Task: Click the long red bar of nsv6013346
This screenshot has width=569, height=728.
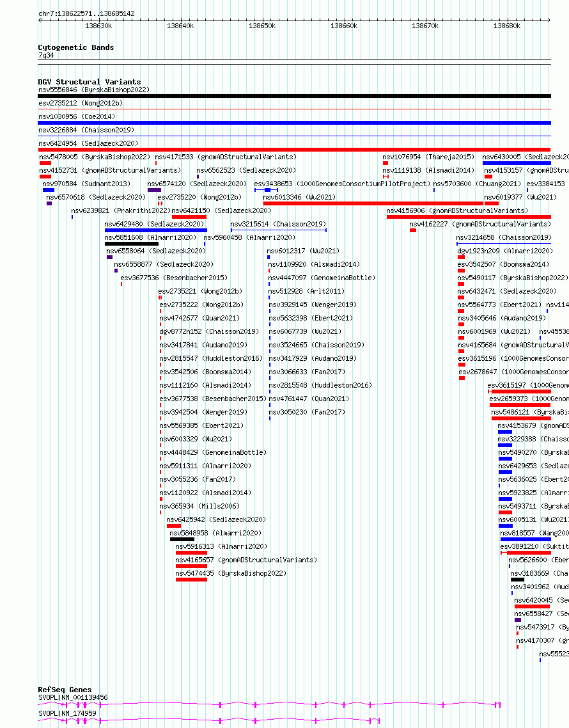Action: 373,204
